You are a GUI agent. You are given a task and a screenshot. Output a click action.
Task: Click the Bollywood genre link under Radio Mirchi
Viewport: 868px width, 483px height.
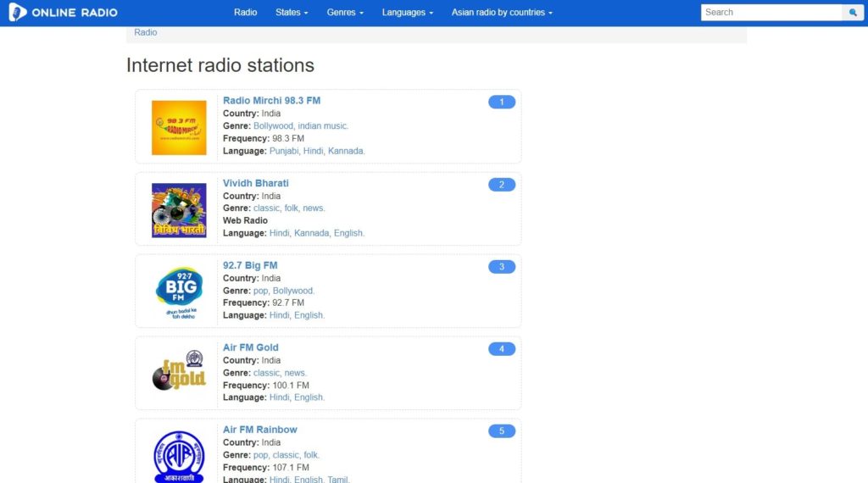click(x=274, y=126)
